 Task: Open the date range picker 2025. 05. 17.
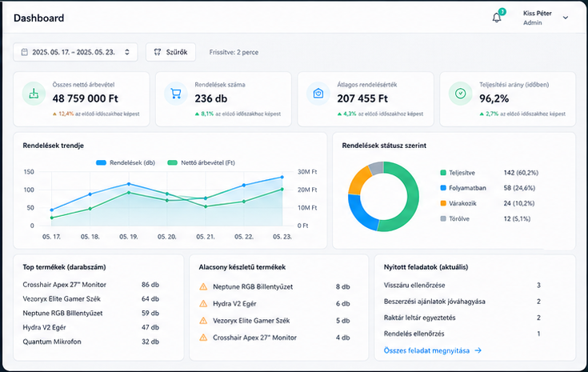(75, 52)
